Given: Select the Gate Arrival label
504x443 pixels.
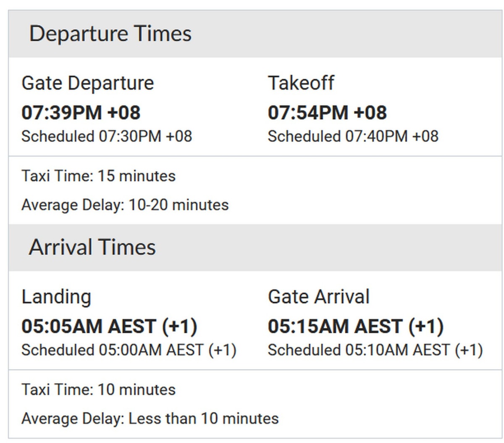Looking at the screenshot, I should tap(319, 297).
